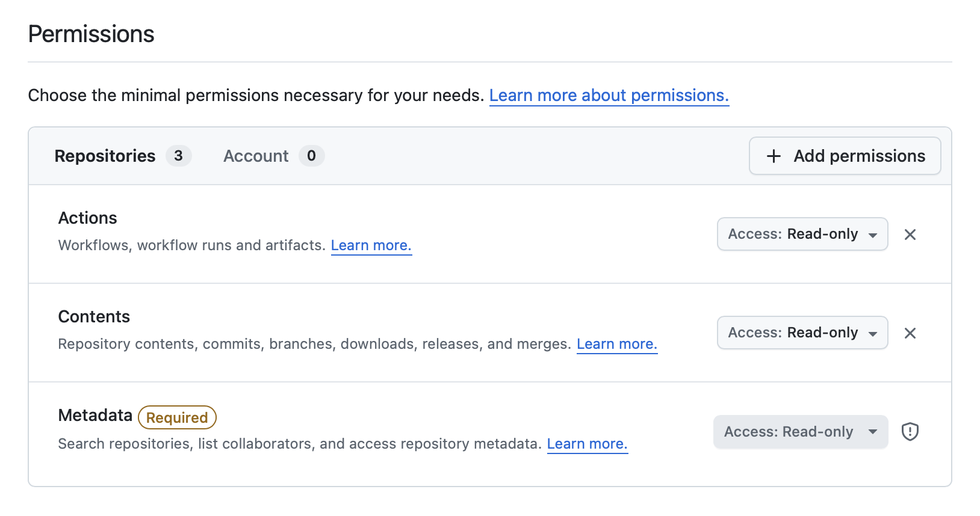Click the shield icon beside Metadata access
The width and height of the screenshot is (980, 516).
(910, 432)
